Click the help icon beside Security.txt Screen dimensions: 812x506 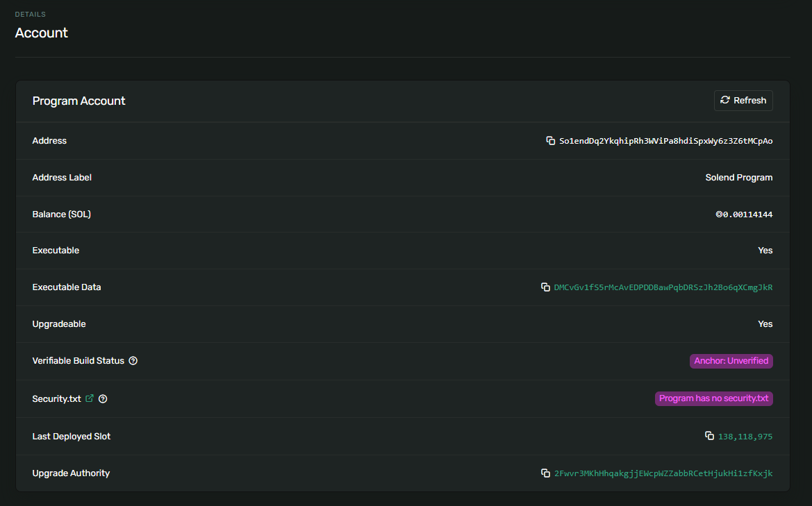pyautogui.click(x=103, y=399)
